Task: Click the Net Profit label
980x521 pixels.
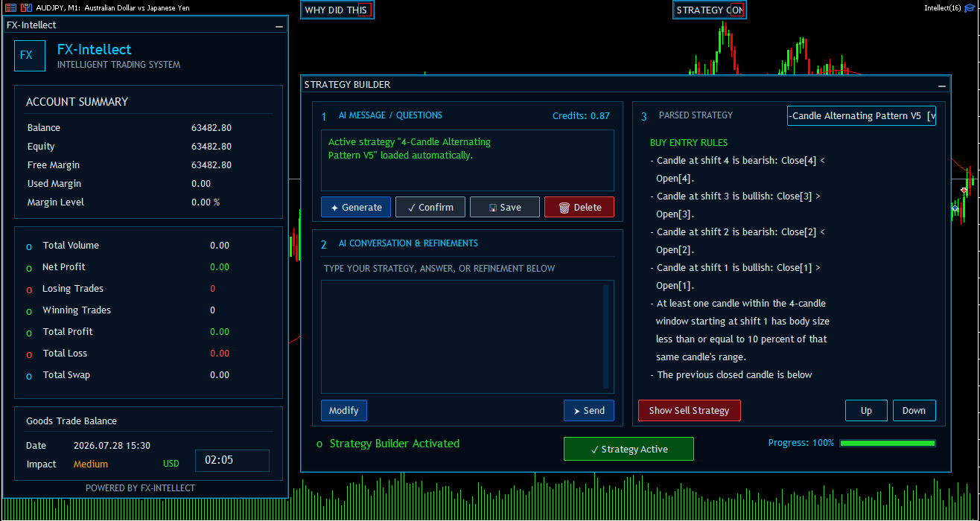Action: pos(64,267)
